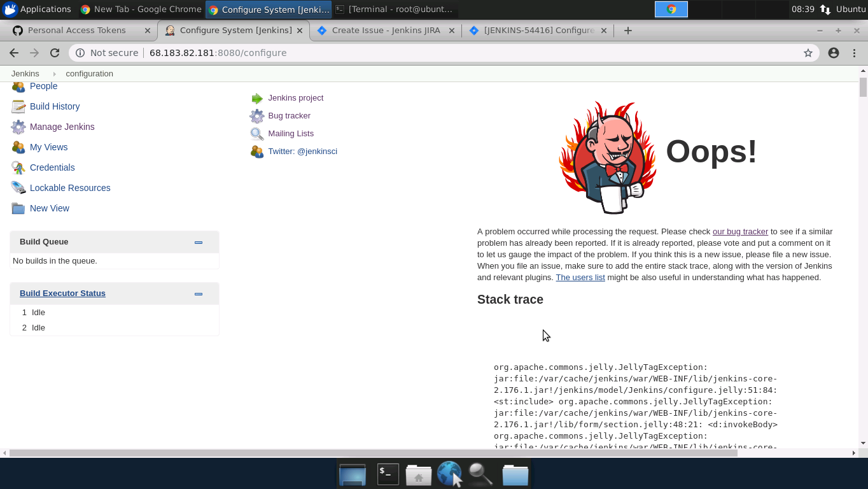The width and height of the screenshot is (868, 489).
Task: Click the Credentials keys icon
Action: click(x=18, y=167)
